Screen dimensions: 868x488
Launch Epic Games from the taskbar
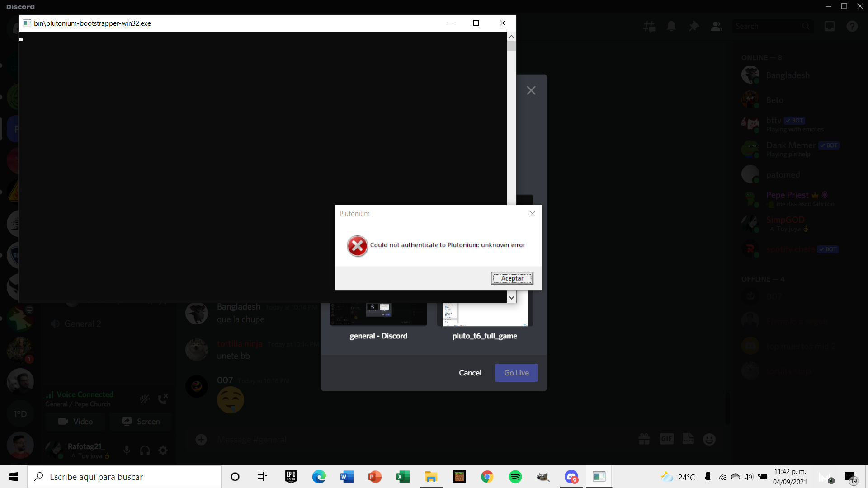(x=291, y=477)
